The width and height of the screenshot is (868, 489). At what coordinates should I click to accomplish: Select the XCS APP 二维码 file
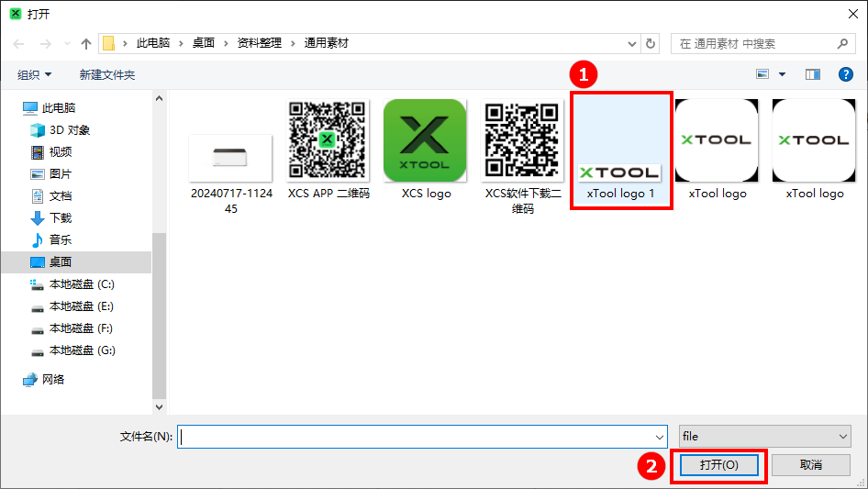coord(328,150)
